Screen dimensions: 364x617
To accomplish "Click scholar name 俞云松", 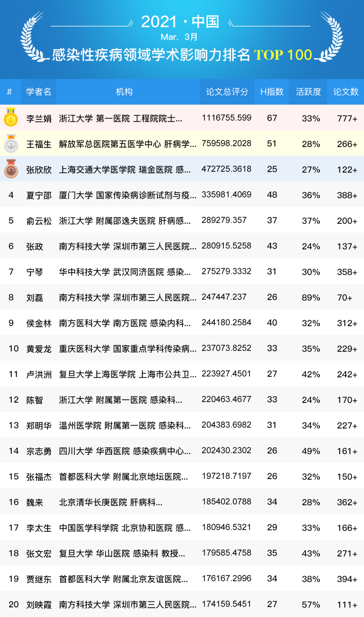I will pyautogui.click(x=39, y=221).
